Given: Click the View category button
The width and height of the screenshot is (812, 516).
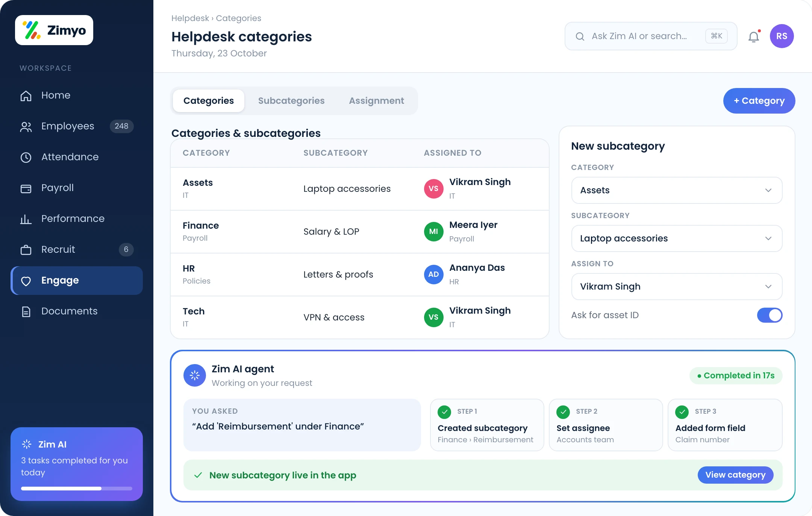Looking at the screenshot, I should coord(735,475).
